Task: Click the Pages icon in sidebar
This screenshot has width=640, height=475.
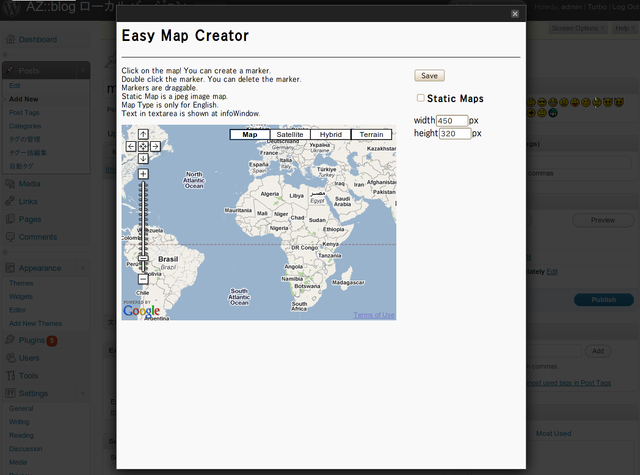Action: coord(10,219)
